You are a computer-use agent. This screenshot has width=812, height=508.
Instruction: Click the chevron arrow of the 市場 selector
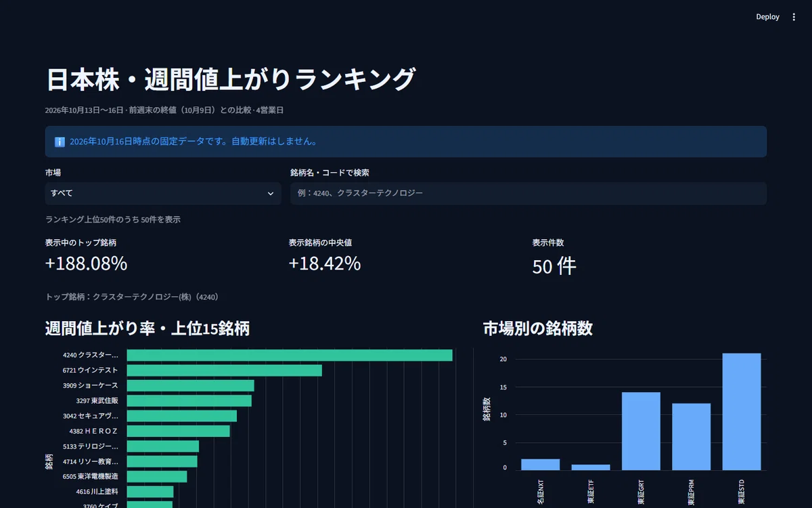[x=271, y=194]
